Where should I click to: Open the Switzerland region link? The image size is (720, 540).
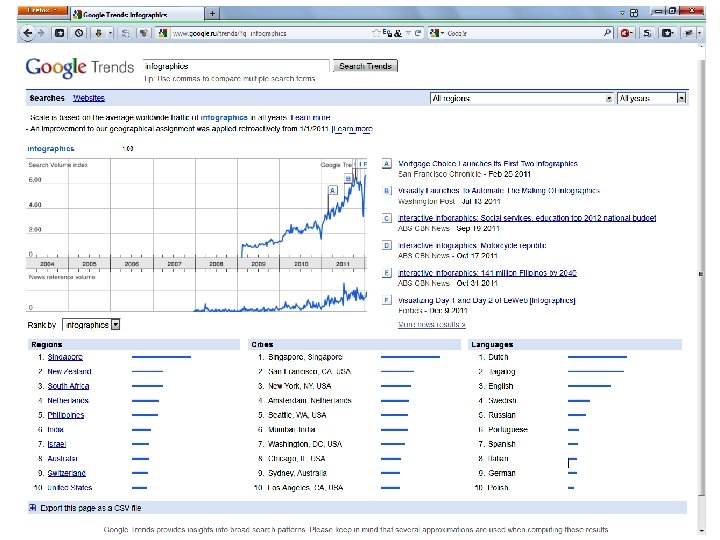(67, 473)
